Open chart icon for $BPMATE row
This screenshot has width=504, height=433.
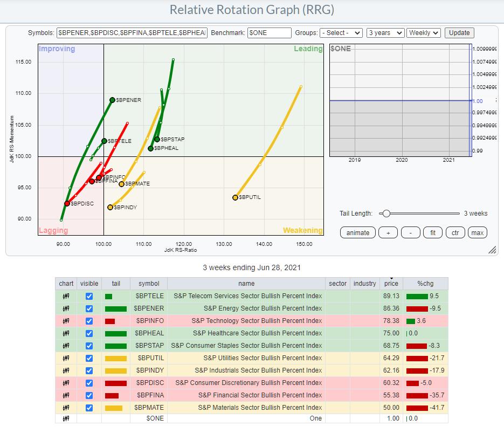point(66,408)
